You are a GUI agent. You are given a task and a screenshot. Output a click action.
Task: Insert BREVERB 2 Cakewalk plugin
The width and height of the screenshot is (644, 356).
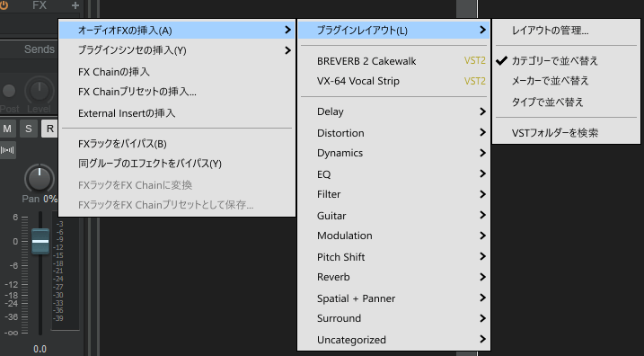(393, 61)
